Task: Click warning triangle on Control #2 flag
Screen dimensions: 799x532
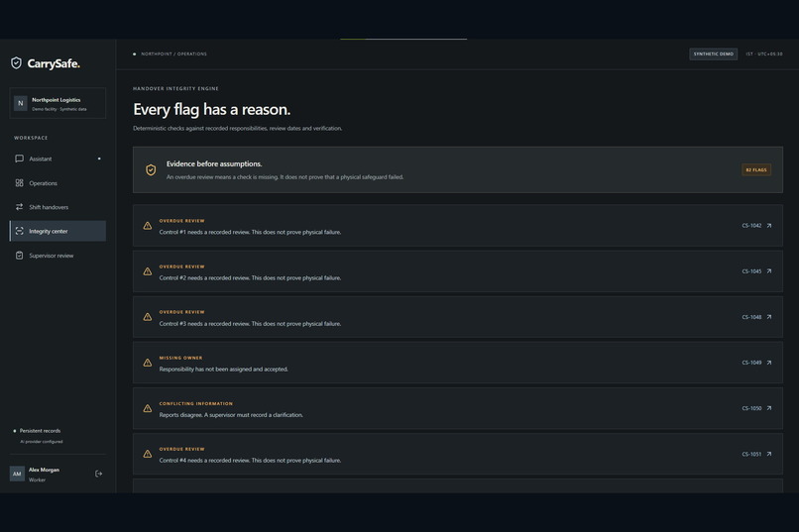Action: tap(148, 271)
